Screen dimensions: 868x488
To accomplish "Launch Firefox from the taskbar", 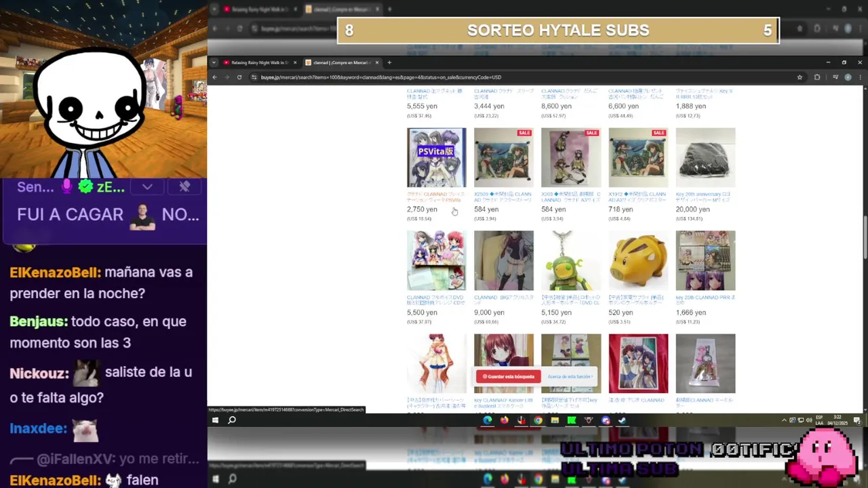I will point(504,420).
